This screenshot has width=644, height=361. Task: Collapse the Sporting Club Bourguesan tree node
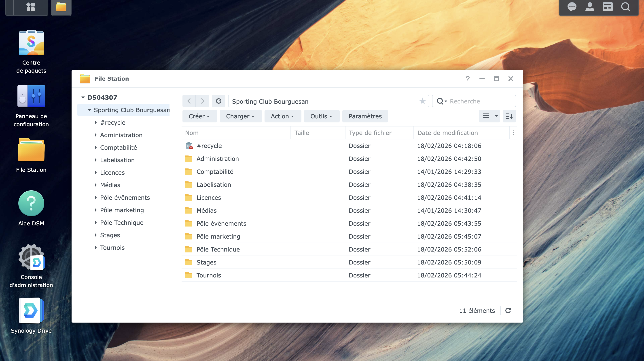click(x=89, y=110)
